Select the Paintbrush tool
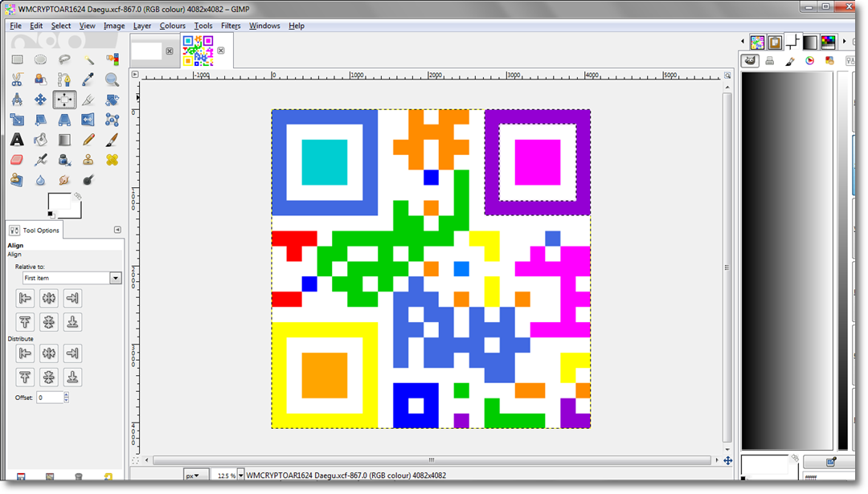 click(112, 140)
